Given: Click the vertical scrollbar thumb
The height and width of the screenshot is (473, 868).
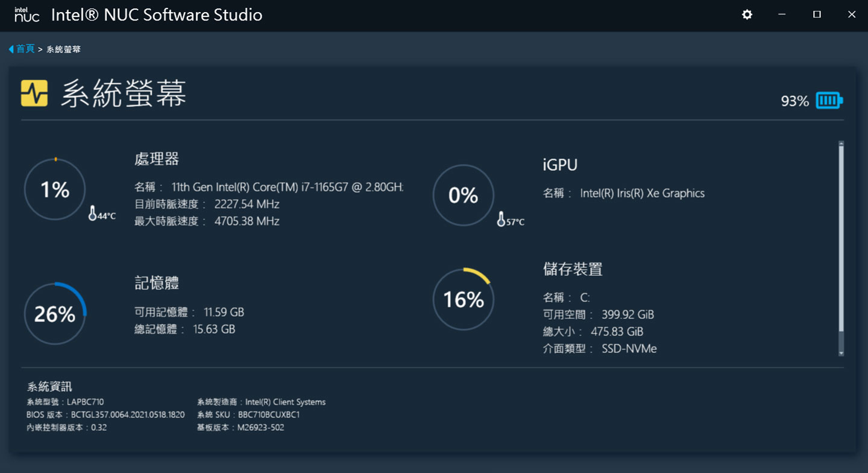Looking at the screenshot, I should (841, 241).
